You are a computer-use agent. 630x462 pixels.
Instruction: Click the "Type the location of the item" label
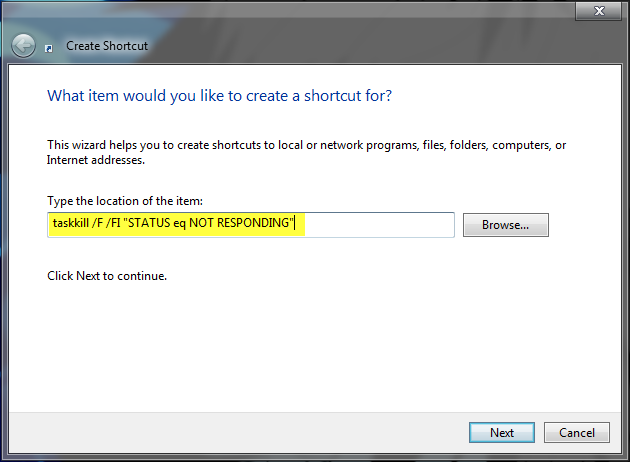125,201
